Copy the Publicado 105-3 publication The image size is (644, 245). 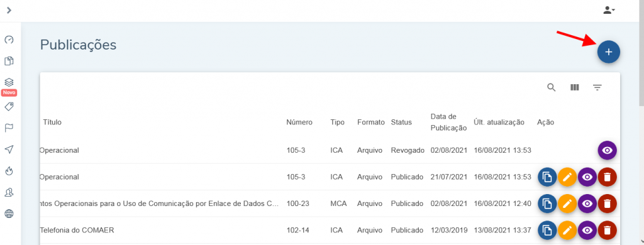pyautogui.click(x=548, y=177)
